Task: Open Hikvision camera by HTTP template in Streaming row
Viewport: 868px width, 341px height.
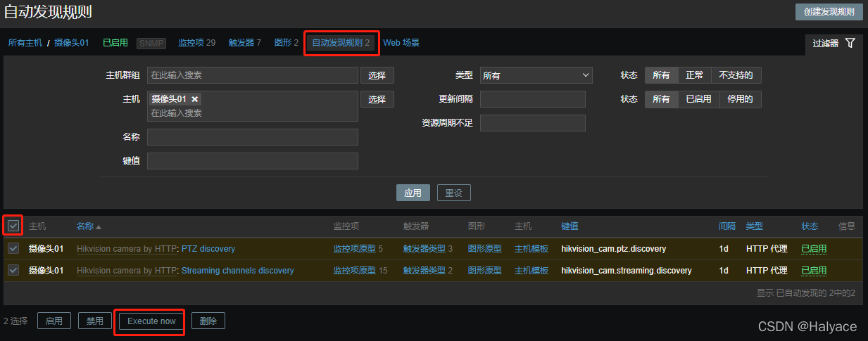Action: point(127,271)
